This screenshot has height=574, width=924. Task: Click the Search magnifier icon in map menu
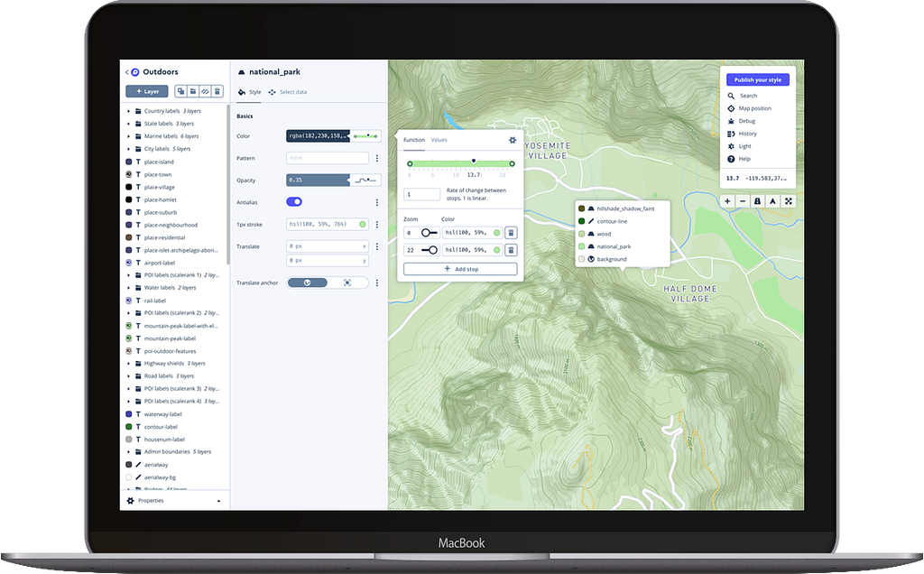(731, 96)
